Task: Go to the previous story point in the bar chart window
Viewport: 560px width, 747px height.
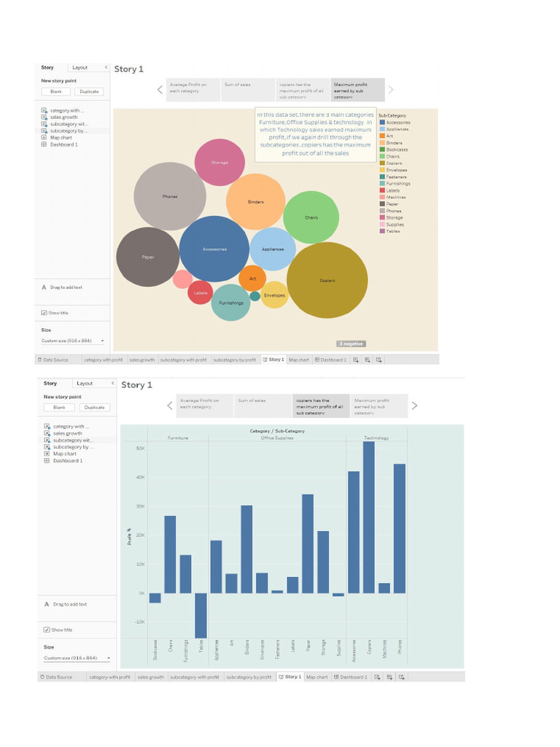Action: pyautogui.click(x=169, y=406)
